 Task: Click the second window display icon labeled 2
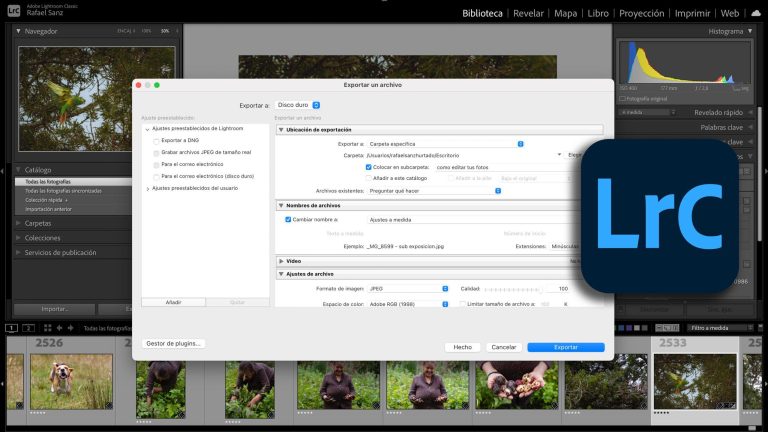click(x=28, y=328)
